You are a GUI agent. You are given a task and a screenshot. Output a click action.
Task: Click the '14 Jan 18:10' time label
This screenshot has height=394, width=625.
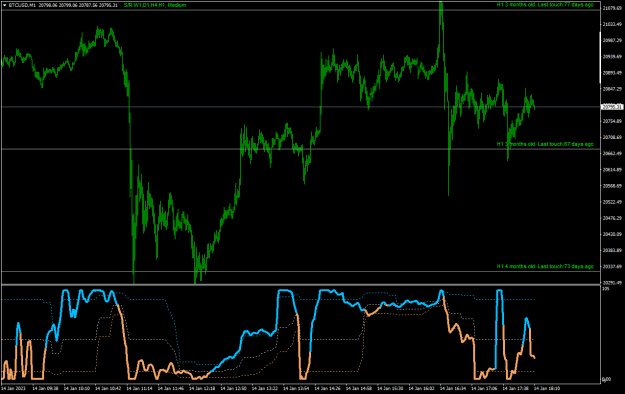coord(547,388)
